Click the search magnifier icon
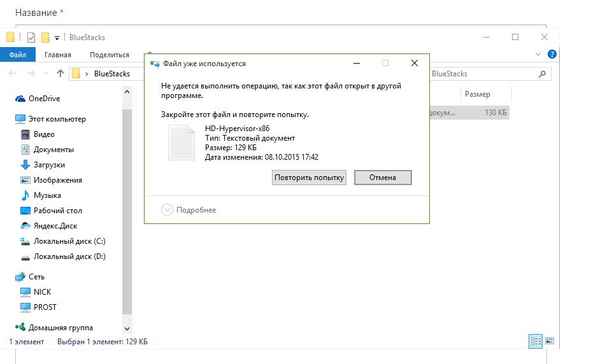 point(543,74)
